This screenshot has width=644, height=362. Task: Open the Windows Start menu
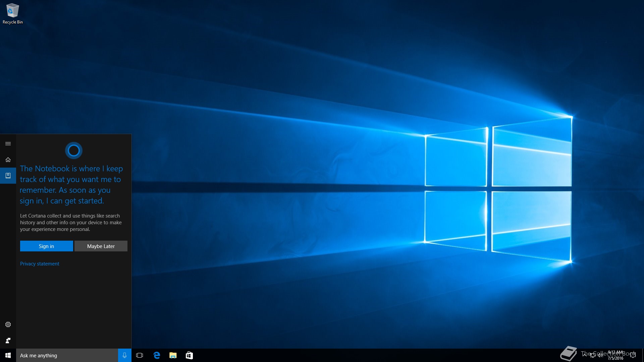[x=8, y=355]
